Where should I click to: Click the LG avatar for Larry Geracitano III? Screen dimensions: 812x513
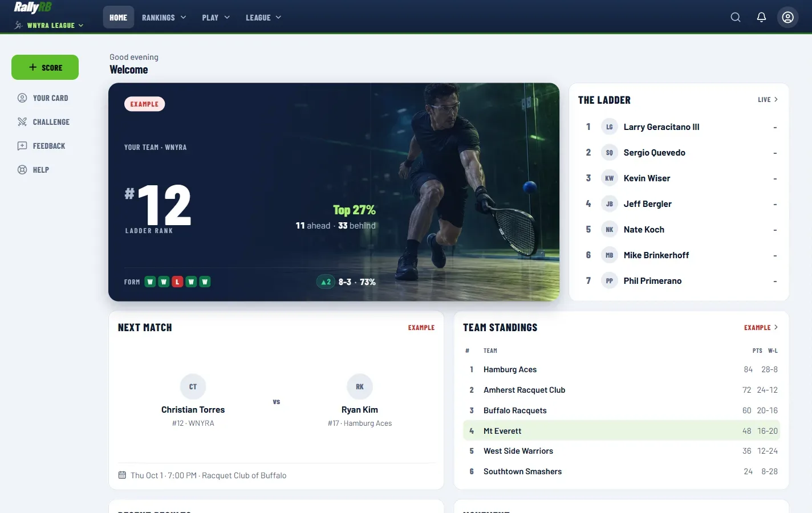point(610,127)
